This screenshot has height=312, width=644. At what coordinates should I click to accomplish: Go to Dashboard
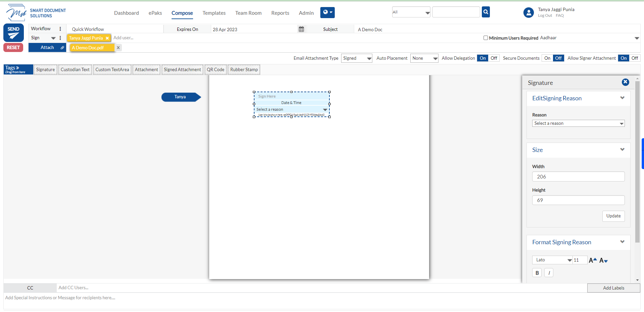[126, 13]
